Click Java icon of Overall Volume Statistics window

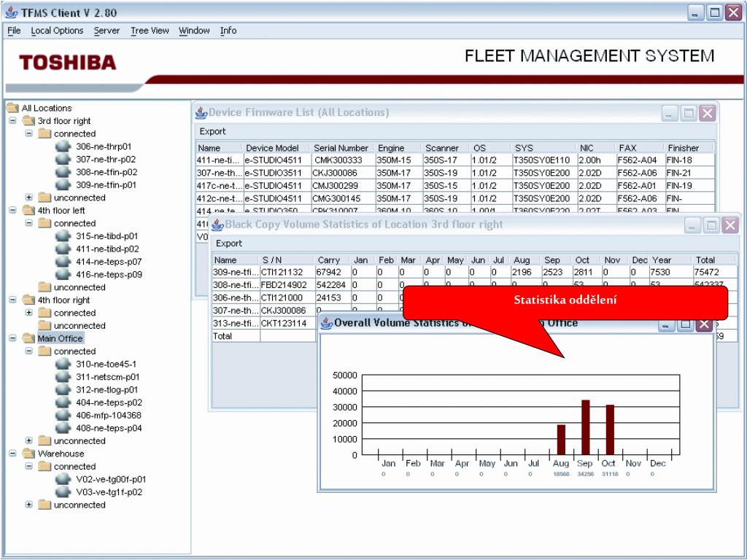click(x=327, y=323)
